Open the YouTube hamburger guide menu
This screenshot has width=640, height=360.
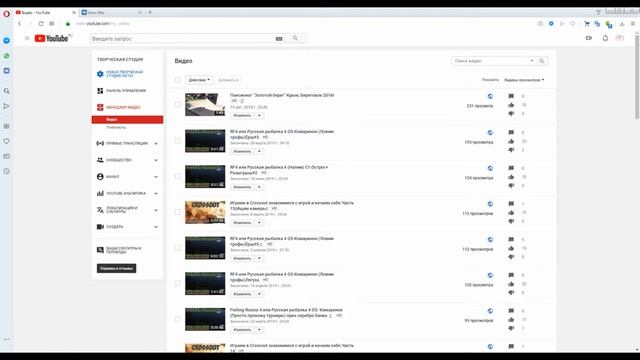point(27,38)
